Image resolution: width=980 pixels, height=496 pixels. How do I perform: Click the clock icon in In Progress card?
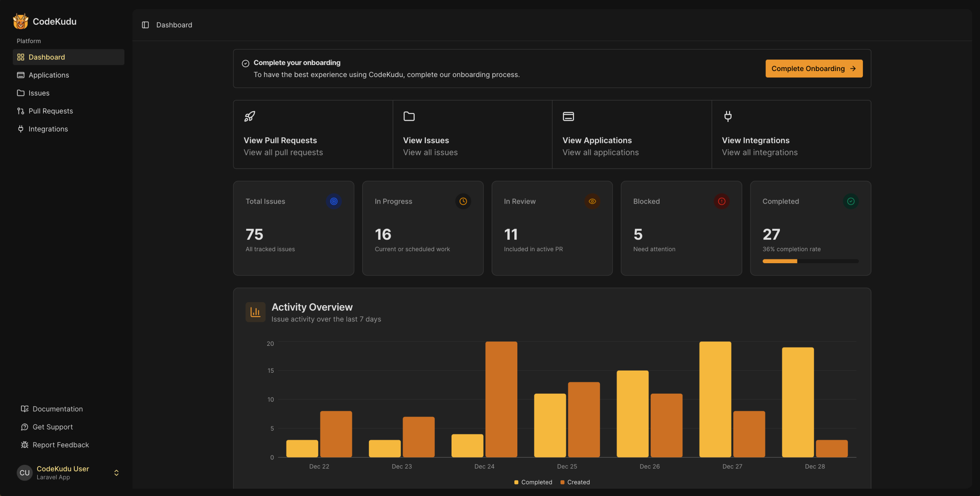[x=463, y=201]
